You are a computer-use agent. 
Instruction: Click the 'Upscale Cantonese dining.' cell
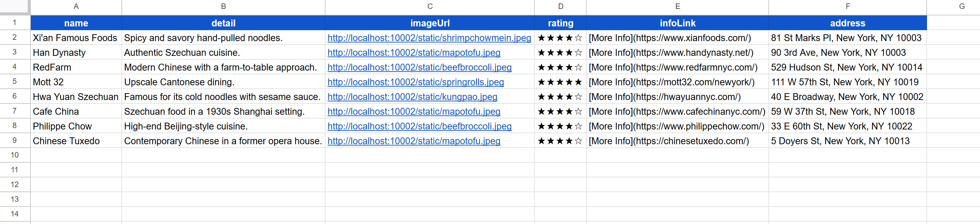(x=223, y=82)
